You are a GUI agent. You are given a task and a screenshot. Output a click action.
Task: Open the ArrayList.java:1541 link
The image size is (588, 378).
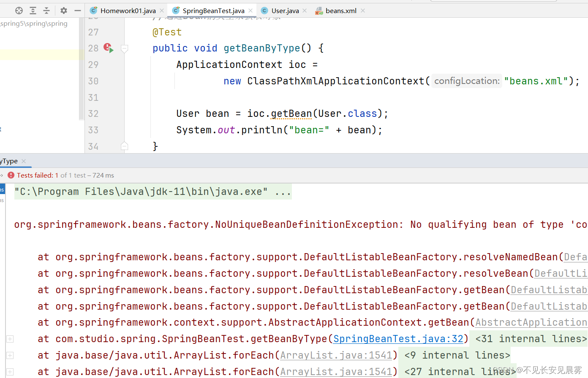tap(336, 355)
